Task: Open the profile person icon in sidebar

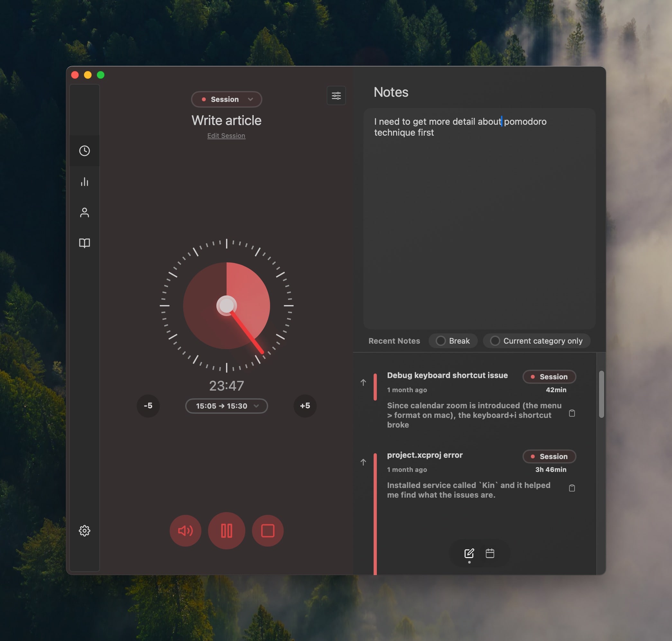Action: coord(85,212)
